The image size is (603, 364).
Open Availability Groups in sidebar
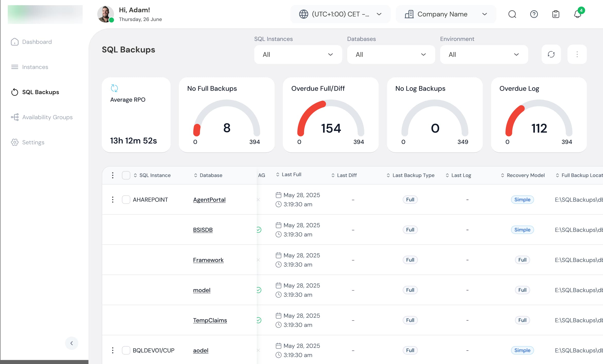pyautogui.click(x=42, y=117)
